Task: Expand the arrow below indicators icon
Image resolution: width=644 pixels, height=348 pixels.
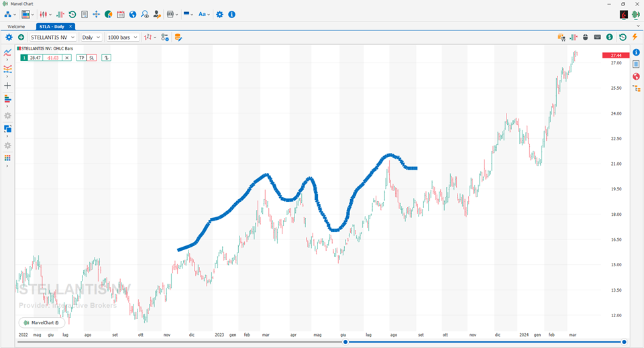Action: pyautogui.click(x=7, y=60)
